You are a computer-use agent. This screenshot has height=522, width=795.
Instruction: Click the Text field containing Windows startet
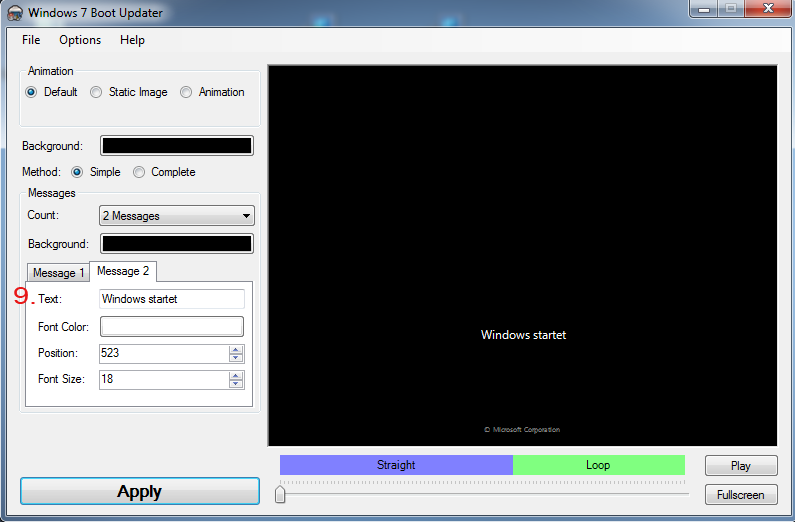[172, 299]
